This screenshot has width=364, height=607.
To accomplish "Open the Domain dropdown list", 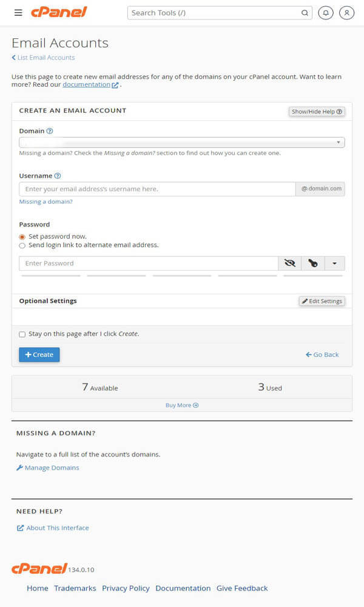I will pos(182,143).
